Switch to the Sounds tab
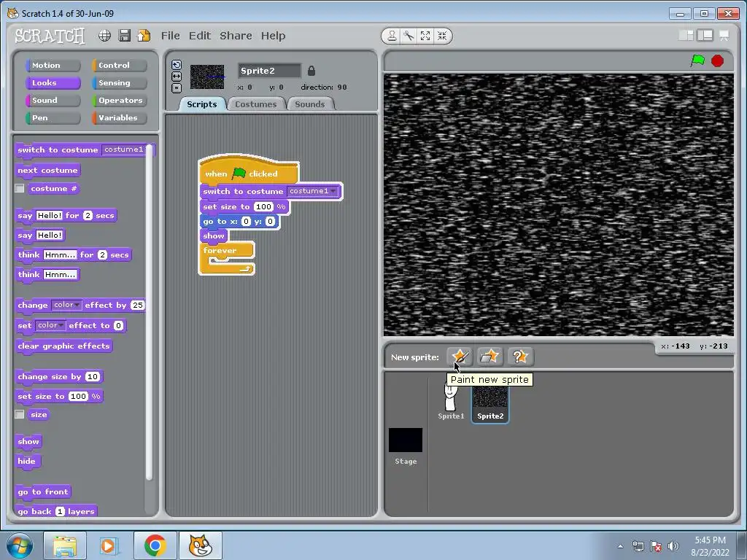Viewport: 747px width, 560px height. (x=309, y=104)
